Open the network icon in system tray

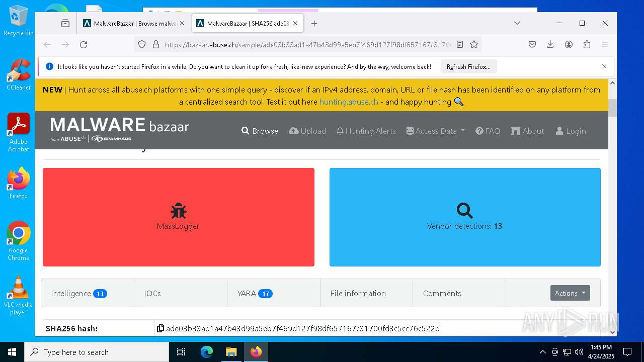tap(567, 352)
